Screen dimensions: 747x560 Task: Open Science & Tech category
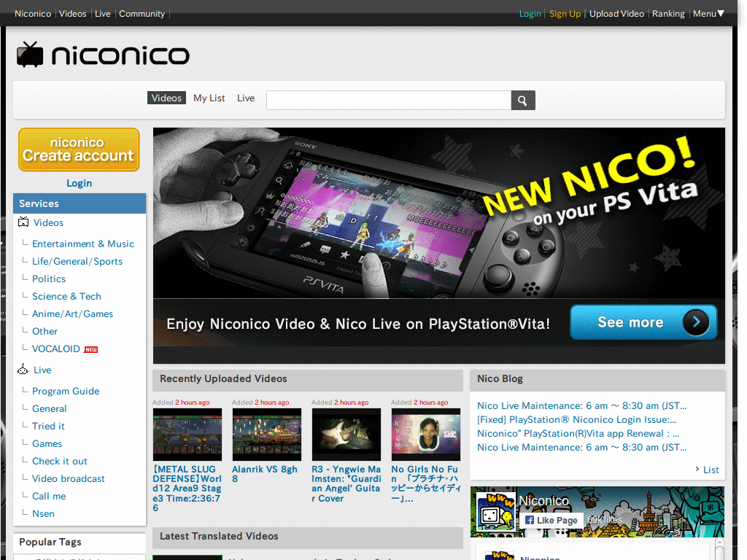[x=66, y=297]
